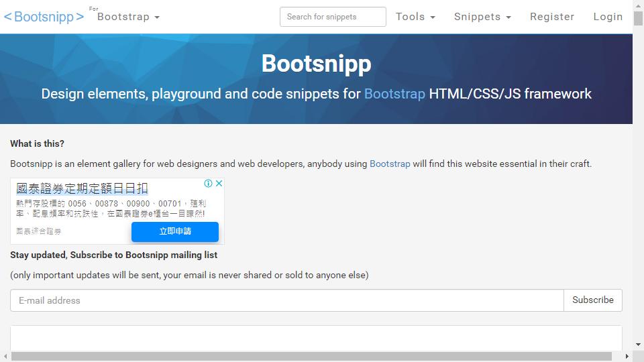
Task: Expand the For Bootstrap version dropdown
Action: click(x=128, y=17)
